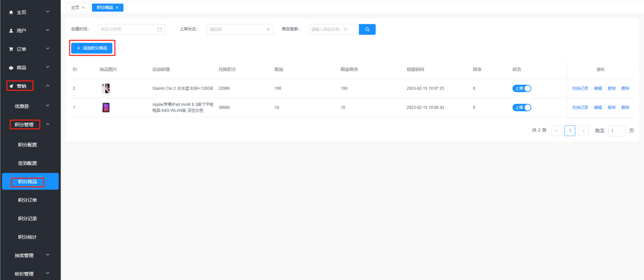Click the user icon in sidebar
Screen dimensions: 644x280
click(x=11, y=31)
